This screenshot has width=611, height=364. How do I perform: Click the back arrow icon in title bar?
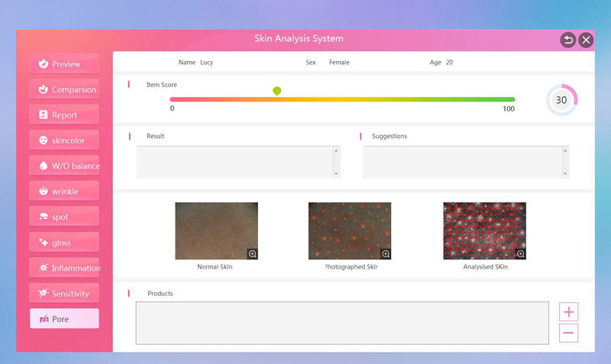pyautogui.click(x=567, y=40)
